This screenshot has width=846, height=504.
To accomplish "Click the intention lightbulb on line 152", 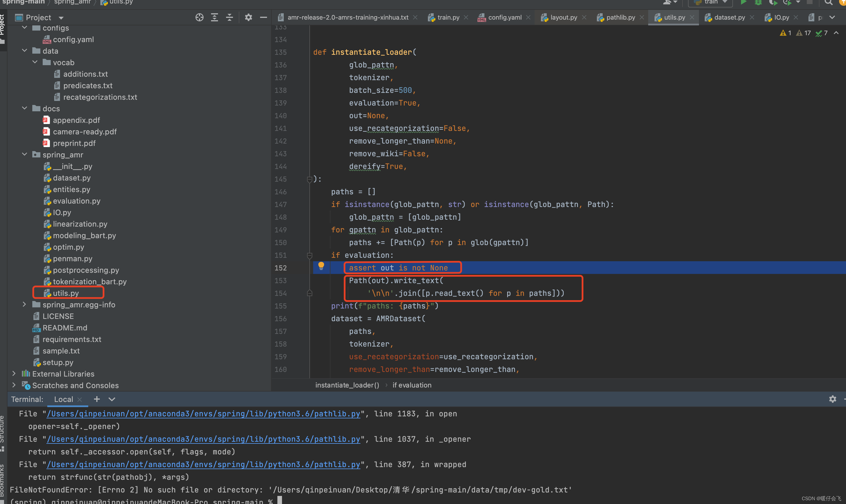I will (321, 266).
